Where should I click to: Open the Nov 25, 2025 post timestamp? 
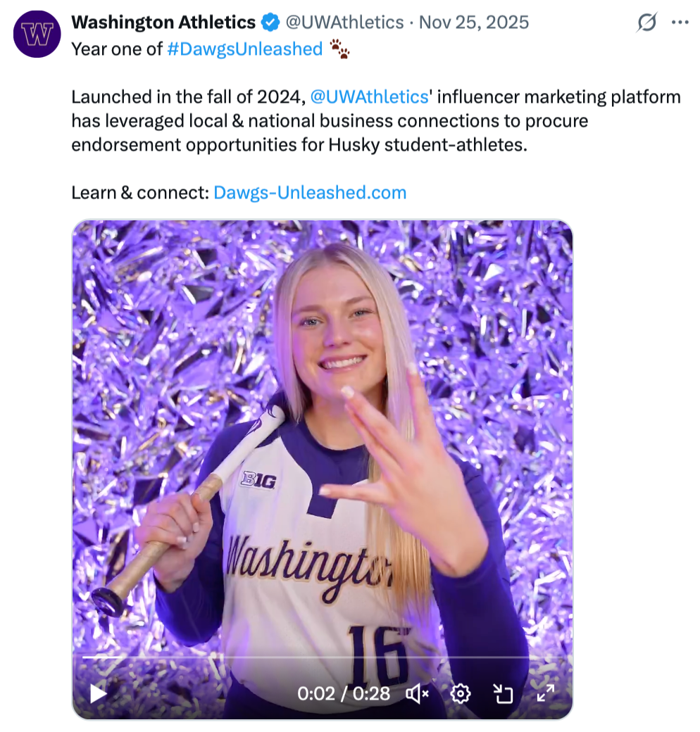pyautogui.click(x=473, y=23)
